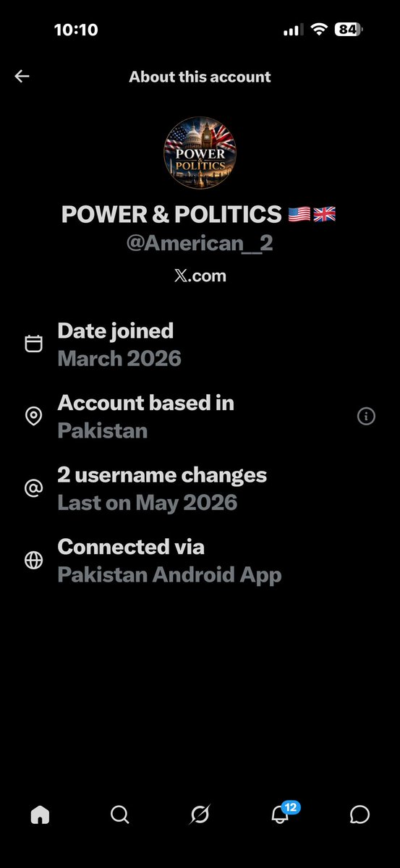This screenshot has height=868, width=400.
Task: Tap the back arrow icon
Action: click(x=22, y=77)
